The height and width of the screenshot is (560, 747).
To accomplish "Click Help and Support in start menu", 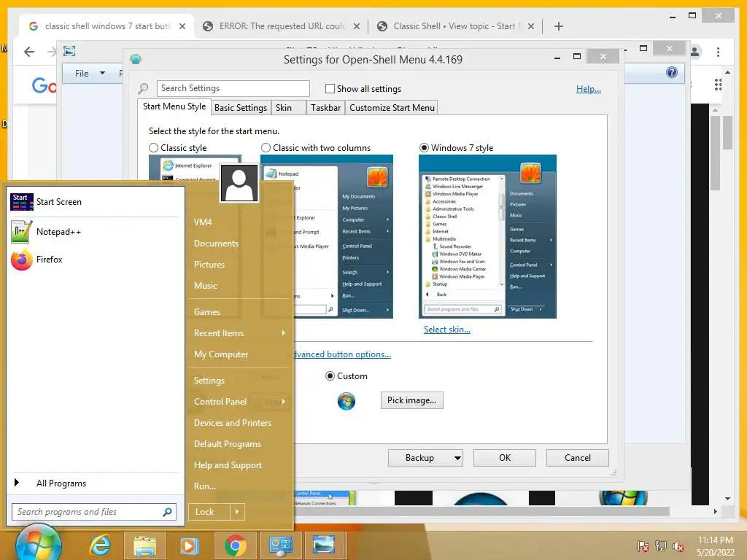I will pos(228,465).
